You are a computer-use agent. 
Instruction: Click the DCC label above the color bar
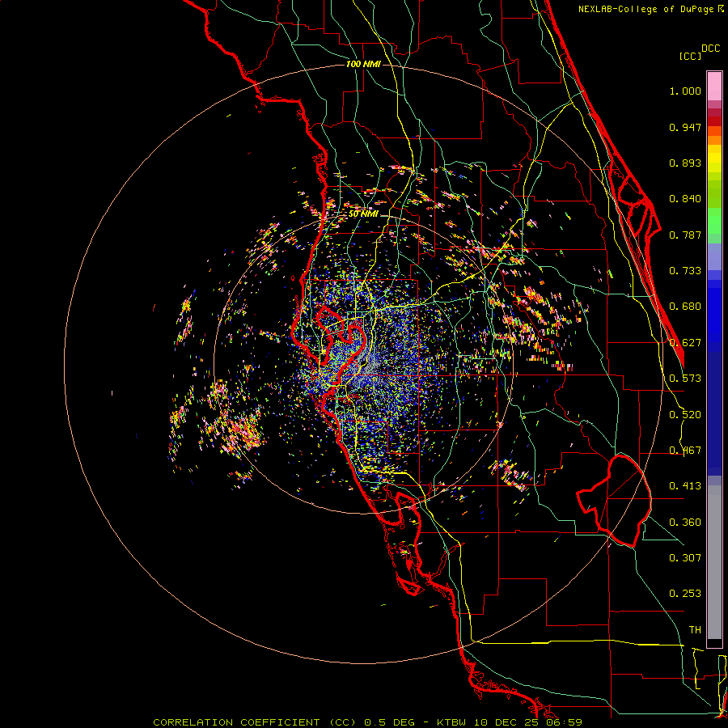click(x=711, y=49)
